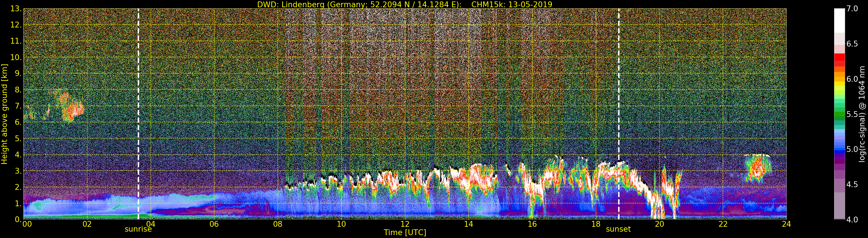Image resolution: width=868 pixels, height=238 pixels.
Task: Click the white color at top of colorbar
Action: tap(839, 20)
